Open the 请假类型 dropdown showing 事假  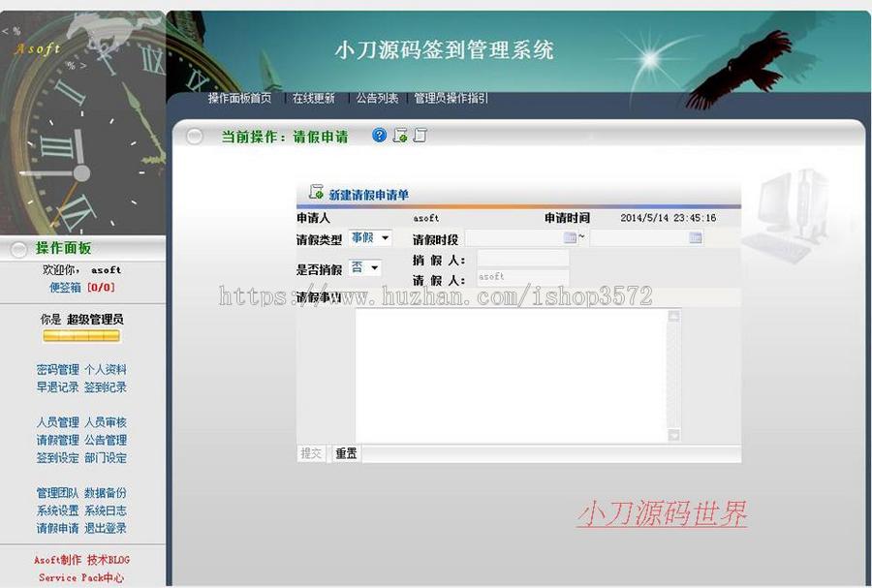[x=370, y=238]
